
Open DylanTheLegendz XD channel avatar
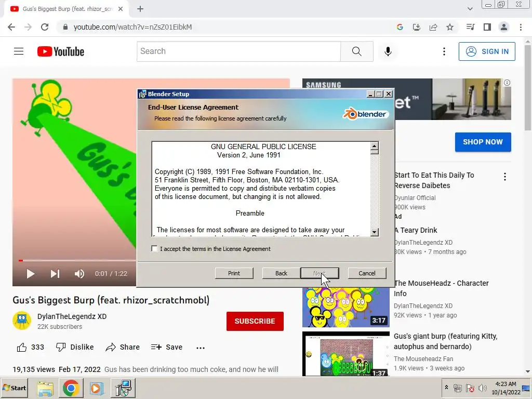tap(22, 320)
